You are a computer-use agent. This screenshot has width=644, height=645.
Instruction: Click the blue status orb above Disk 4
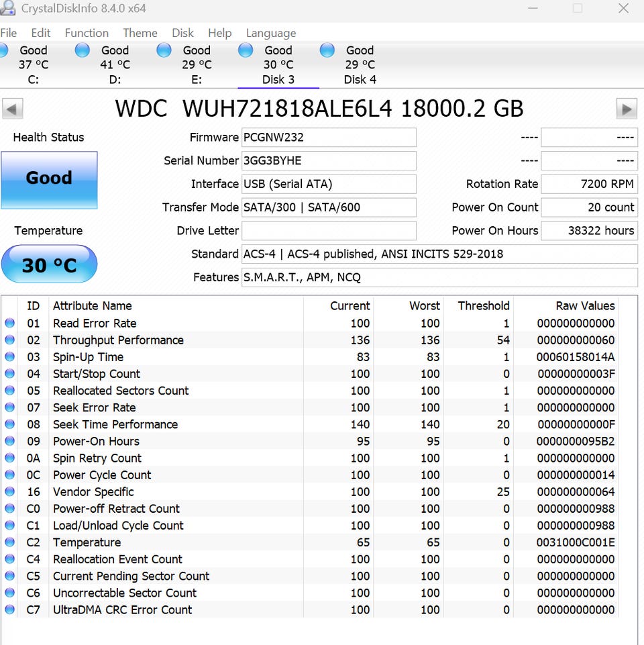click(327, 50)
